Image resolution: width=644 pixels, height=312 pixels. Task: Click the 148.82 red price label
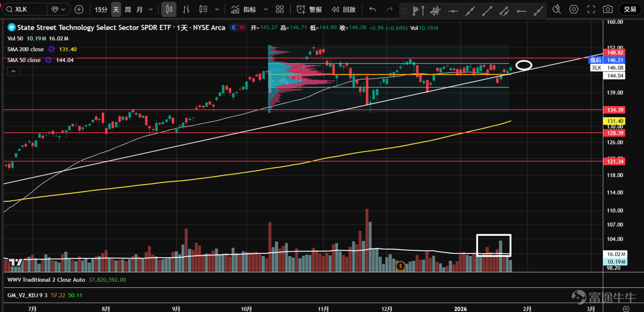pyautogui.click(x=615, y=52)
